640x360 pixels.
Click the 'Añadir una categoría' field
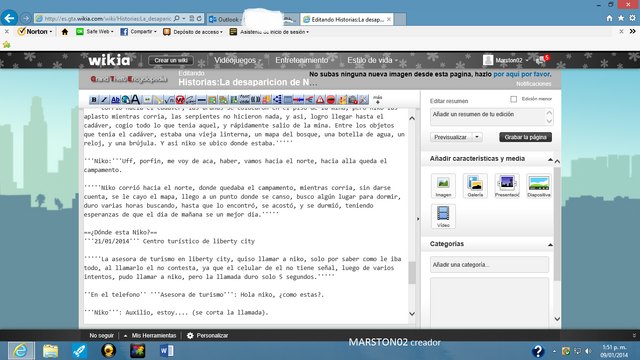[489, 264]
